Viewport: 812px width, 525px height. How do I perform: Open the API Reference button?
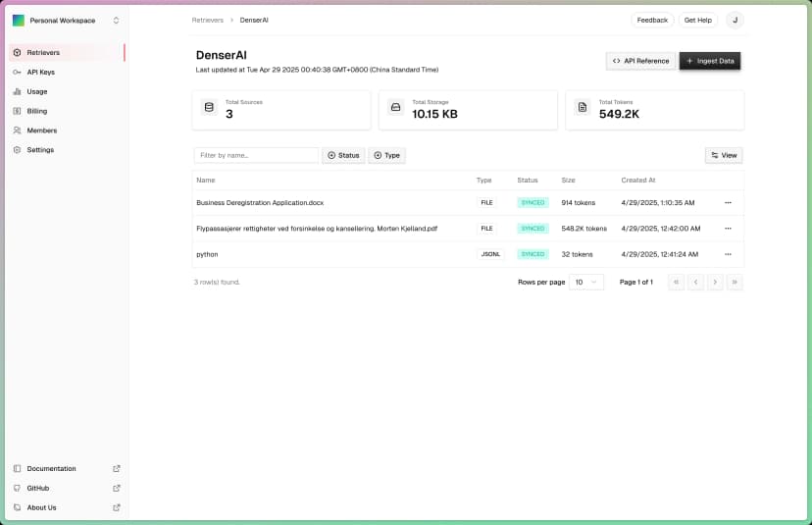[640, 61]
